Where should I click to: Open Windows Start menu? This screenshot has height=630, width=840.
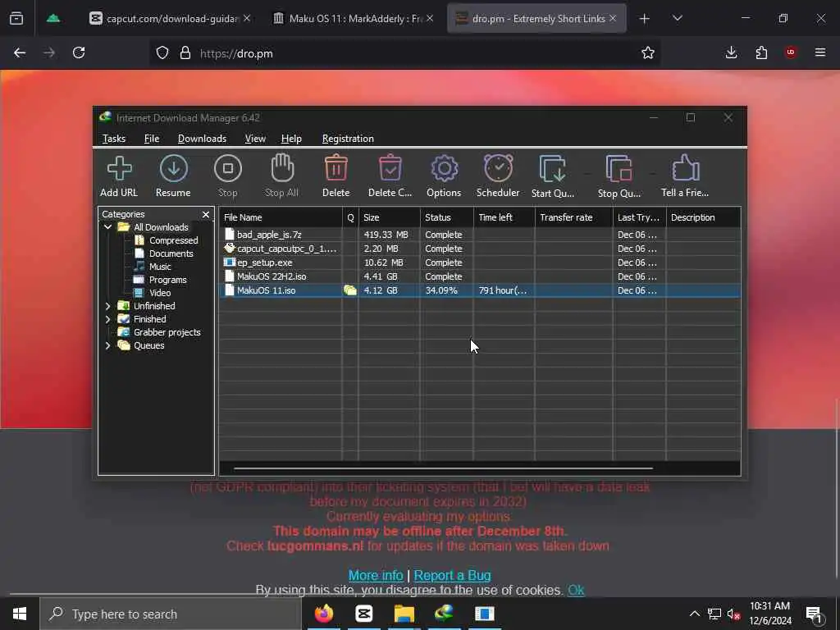pyautogui.click(x=20, y=614)
